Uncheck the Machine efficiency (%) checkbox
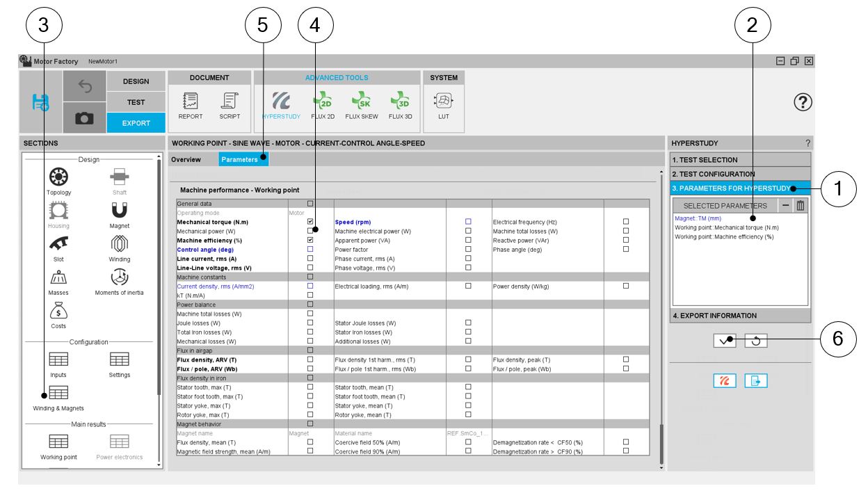 coord(310,240)
